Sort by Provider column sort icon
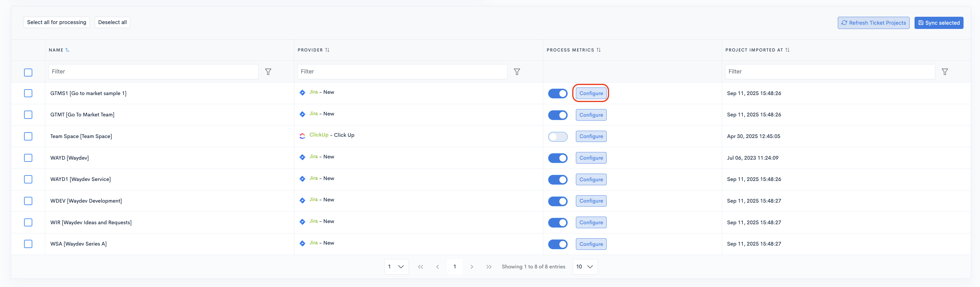Screen dimensions: 980x287 click(x=327, y=50)
